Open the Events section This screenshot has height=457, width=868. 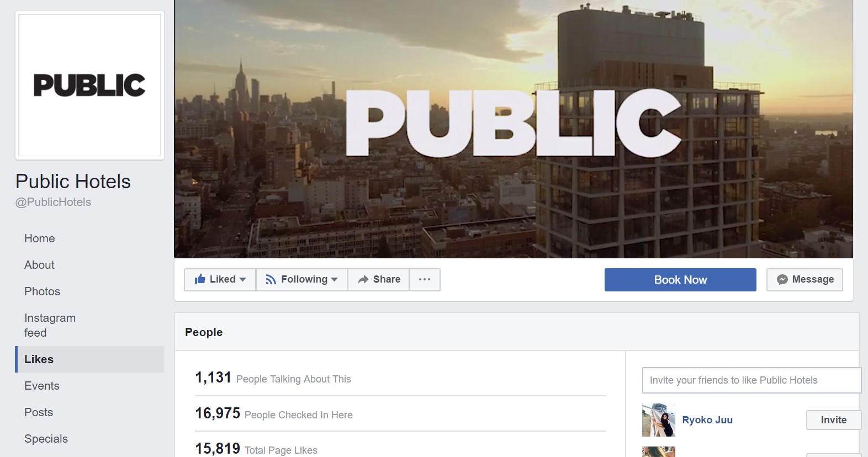tap(41, 386)
